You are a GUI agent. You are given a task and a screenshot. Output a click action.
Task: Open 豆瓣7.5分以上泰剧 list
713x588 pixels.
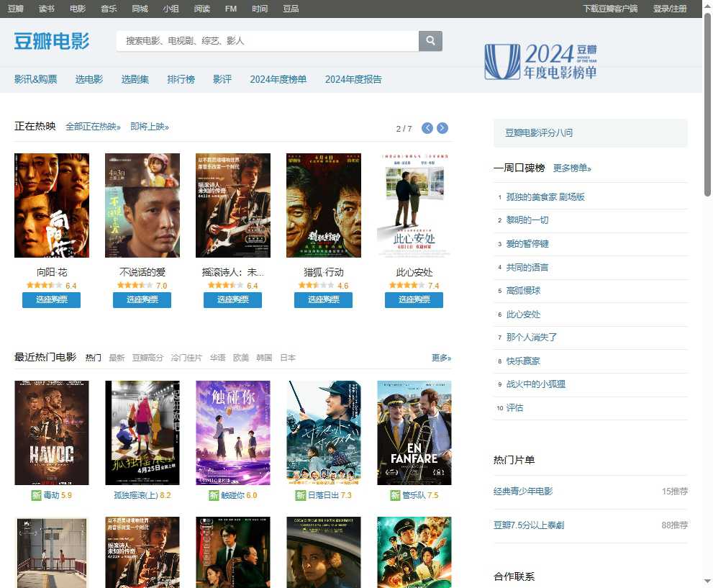click(529, 525)
